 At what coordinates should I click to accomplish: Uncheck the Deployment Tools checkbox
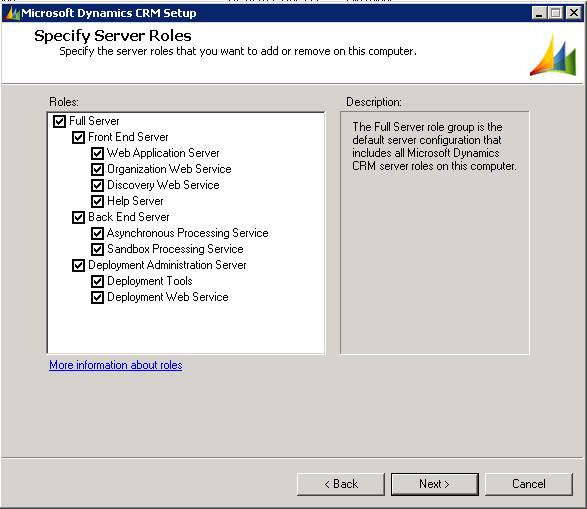97,281
